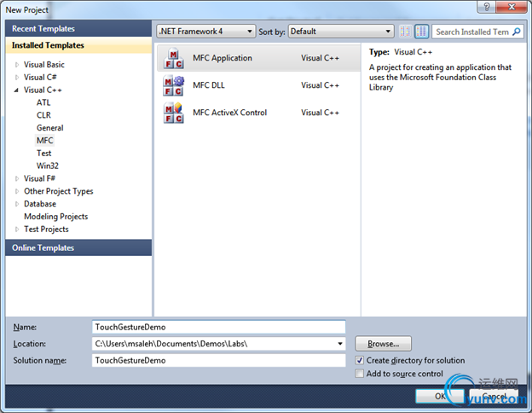The image size is (532, 413).
Task: Expand the Test Projects node
Action: 17,230
